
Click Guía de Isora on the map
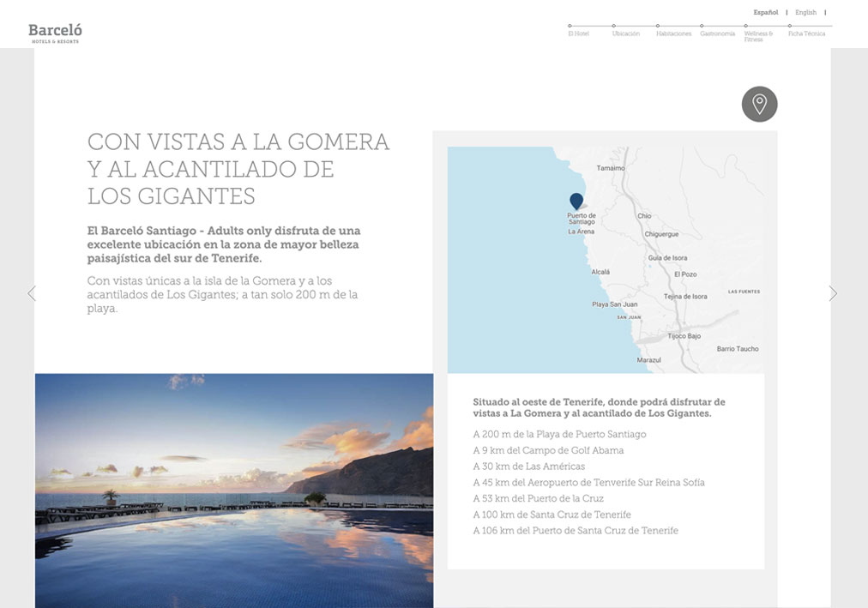click(667, 258)
